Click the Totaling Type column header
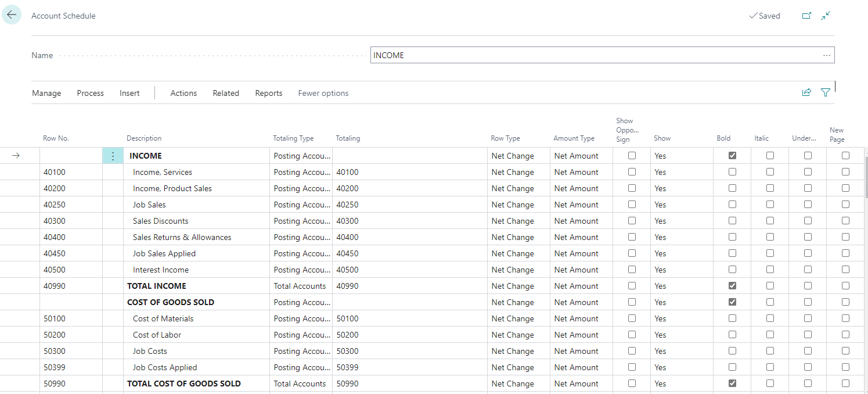The width and height of the screenshot is (868, 394). [293, 138]
